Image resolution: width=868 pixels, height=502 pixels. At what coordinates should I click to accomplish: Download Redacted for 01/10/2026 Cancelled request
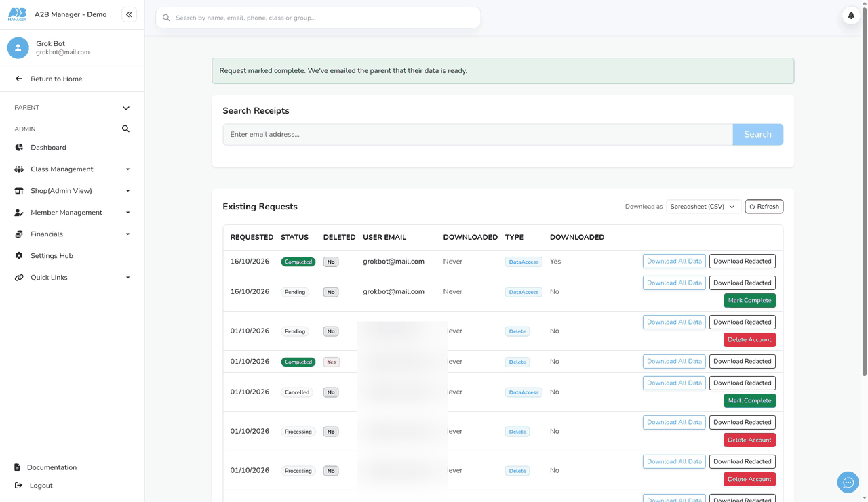[742, 383]
